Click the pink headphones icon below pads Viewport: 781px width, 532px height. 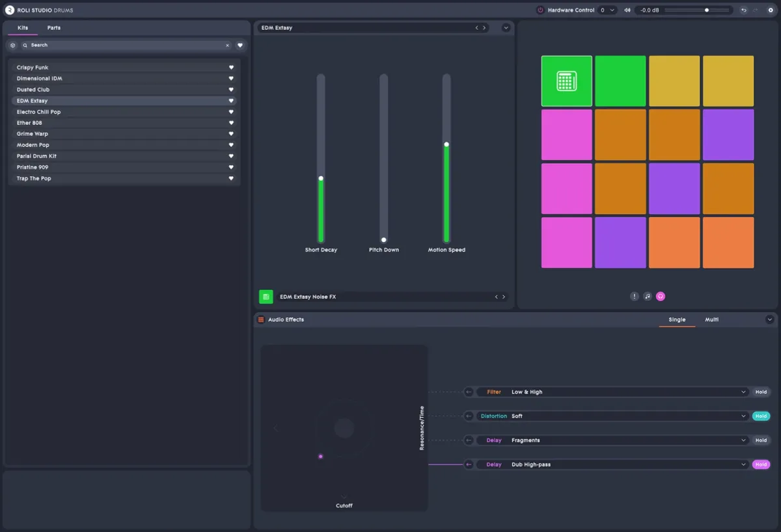pyautogui.click(x=661, y=296)
